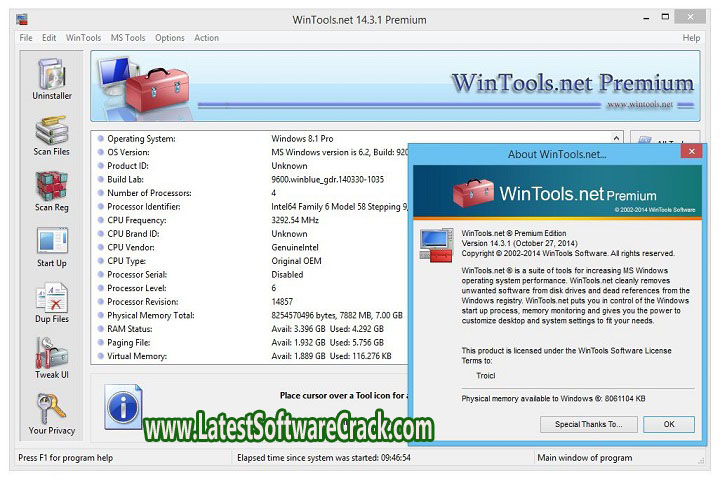
Task: Select the Dup Files tool
Action: point(52,302)
